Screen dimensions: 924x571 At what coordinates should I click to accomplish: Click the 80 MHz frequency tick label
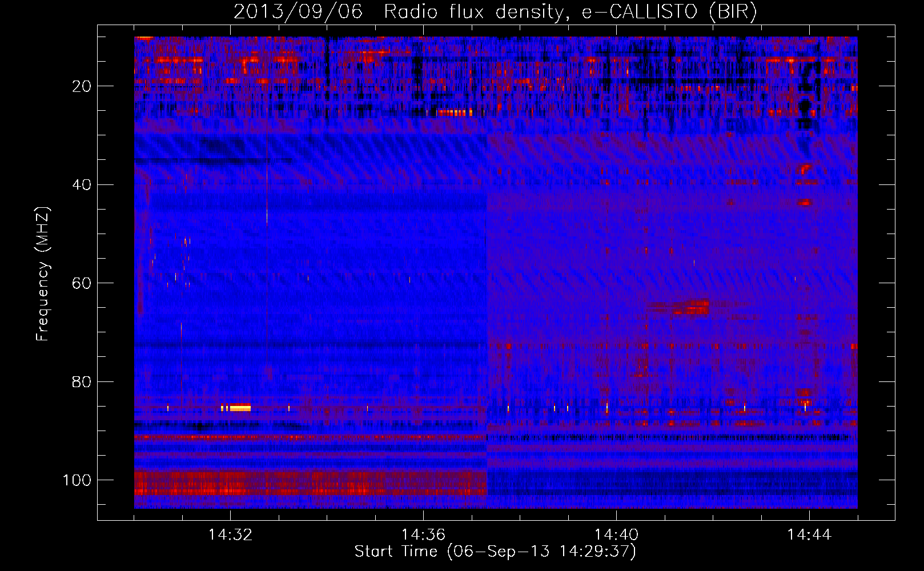click(x=82, y=382)
